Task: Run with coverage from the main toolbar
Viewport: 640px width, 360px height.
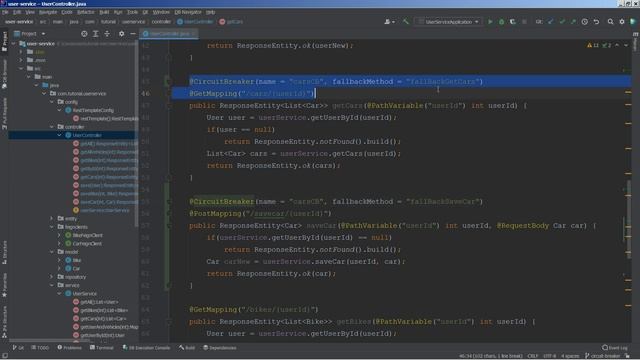Action: [x=513, y=22]
